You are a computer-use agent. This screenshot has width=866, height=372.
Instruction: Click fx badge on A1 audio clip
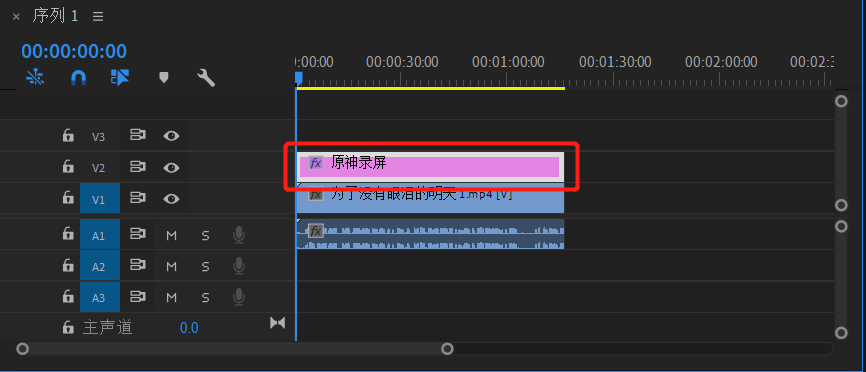(x=315, y=231)
